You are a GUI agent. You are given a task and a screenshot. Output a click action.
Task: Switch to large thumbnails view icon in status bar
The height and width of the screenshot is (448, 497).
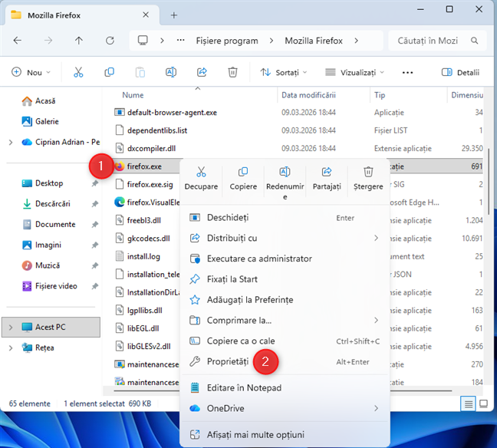(483, 404)
